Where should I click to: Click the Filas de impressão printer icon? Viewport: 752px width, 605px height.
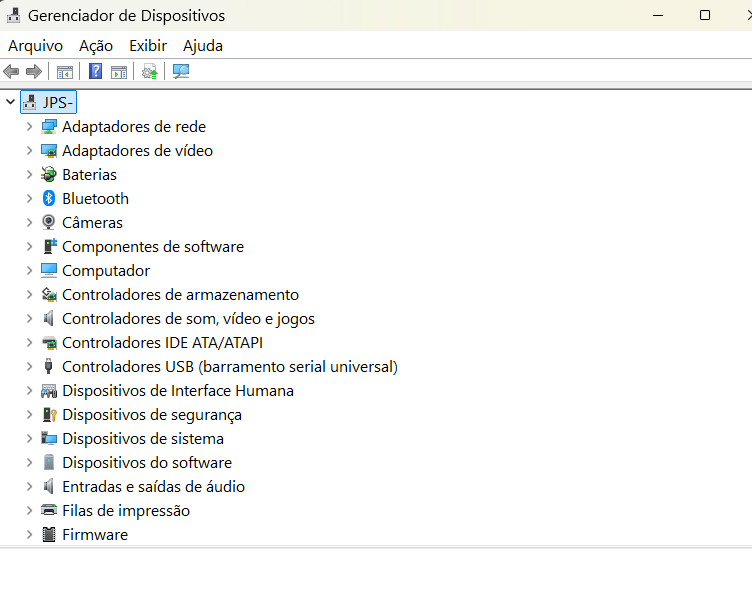pos(48,510)
